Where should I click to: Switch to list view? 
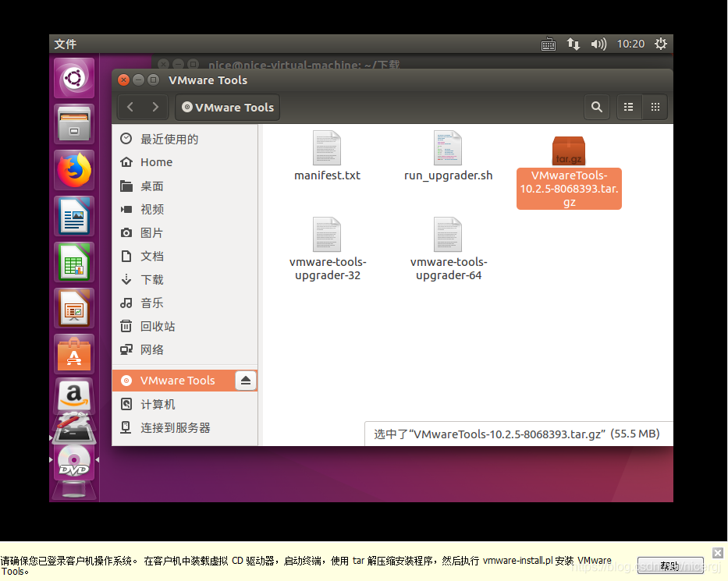click(629, 107)
